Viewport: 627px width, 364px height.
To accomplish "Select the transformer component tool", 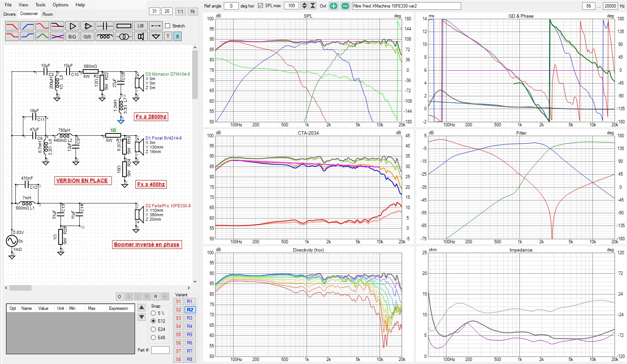I will (x=124, y=36).
